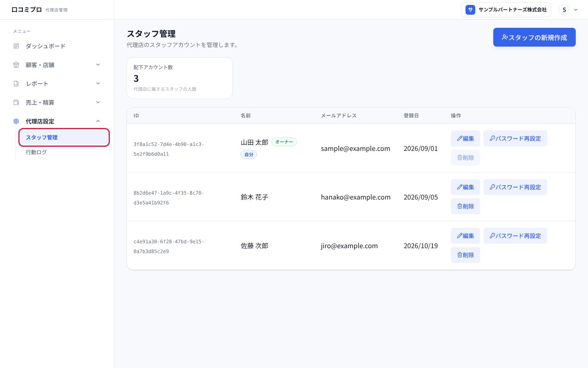Click the 登録日 column header

coord(411,116)
